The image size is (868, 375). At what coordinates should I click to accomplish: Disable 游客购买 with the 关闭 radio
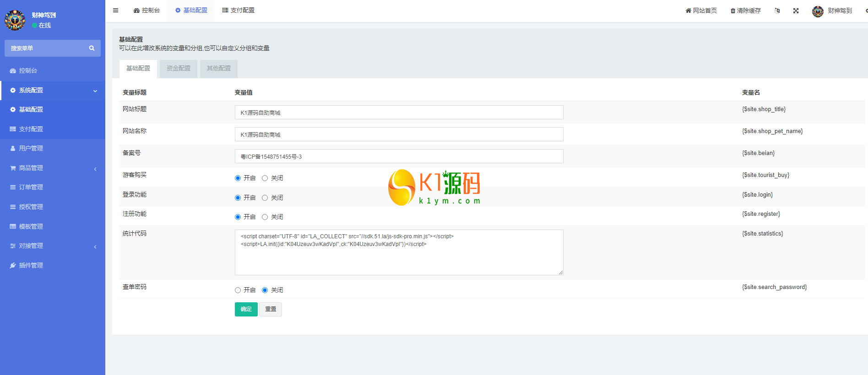point(265,178)
